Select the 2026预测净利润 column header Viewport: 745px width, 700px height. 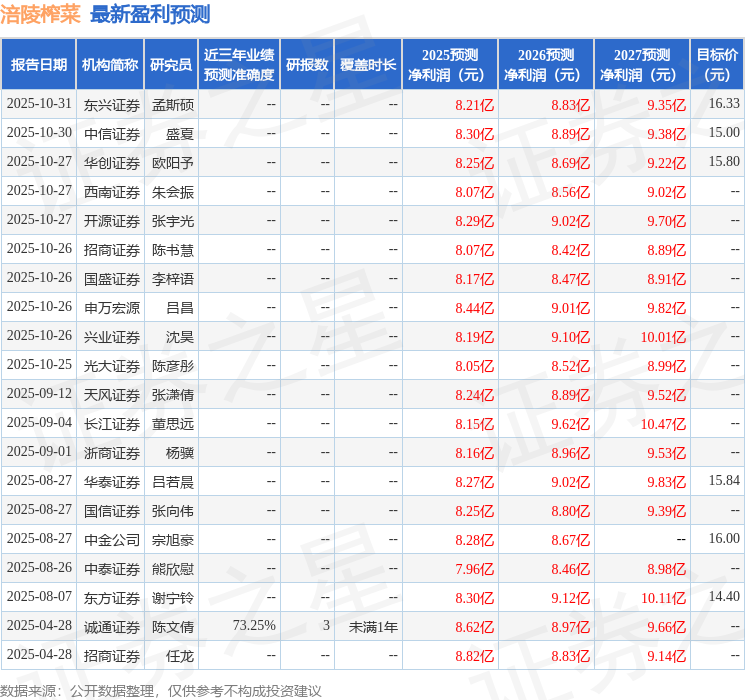click(546, 64)
